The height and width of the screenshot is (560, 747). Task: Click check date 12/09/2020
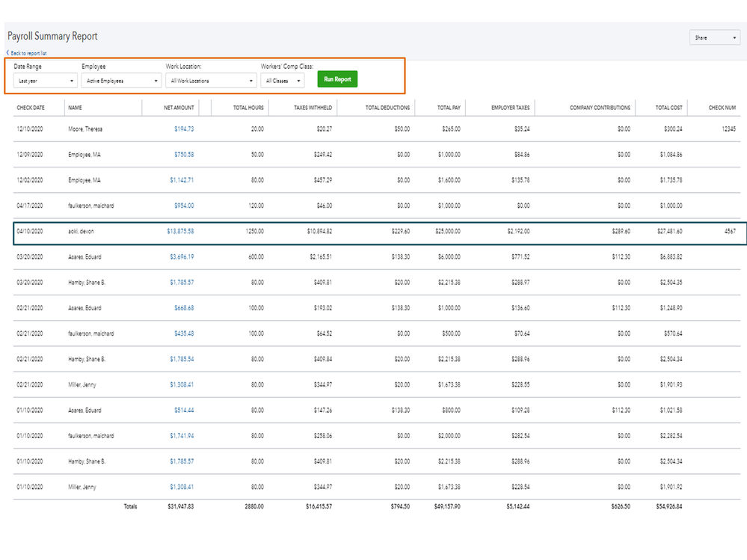30,155
